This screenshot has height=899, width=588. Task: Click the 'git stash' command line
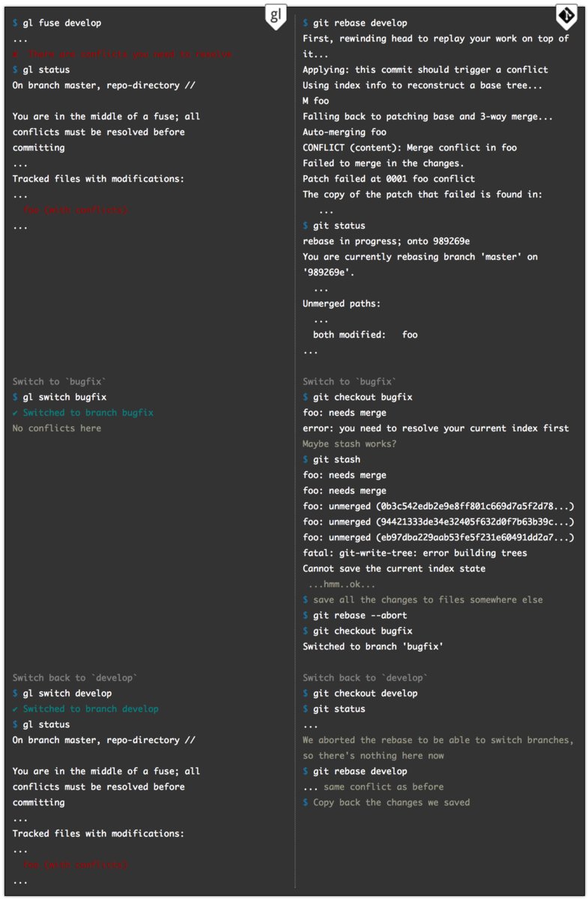click(336, 460)
